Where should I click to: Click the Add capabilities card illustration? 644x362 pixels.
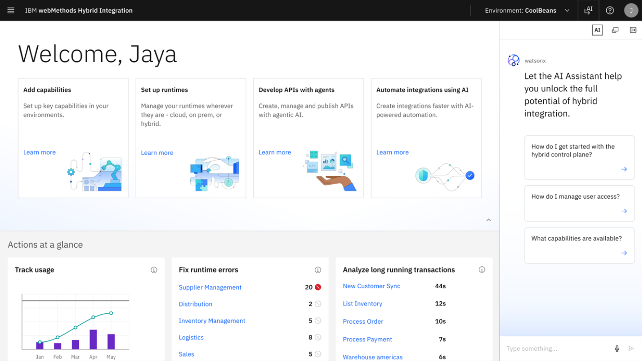(x=94, y=172)
